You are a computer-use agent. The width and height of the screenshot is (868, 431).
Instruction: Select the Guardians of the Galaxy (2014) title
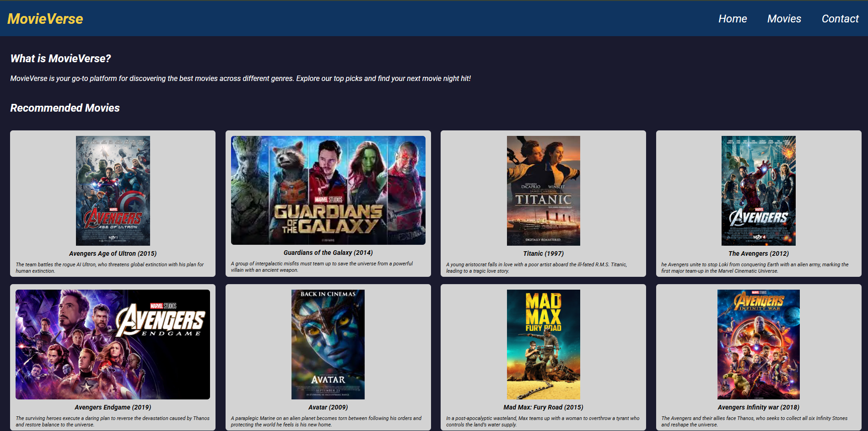pyautogui.click(x=328, y=253)
